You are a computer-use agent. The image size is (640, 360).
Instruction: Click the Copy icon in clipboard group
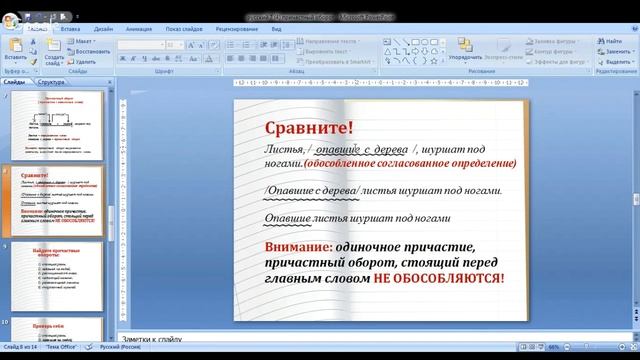(33, 52)
